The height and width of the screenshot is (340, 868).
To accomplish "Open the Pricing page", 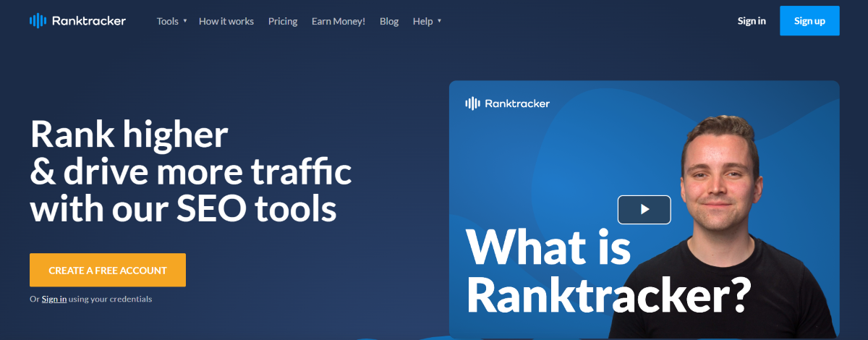I will pos(283,21).
